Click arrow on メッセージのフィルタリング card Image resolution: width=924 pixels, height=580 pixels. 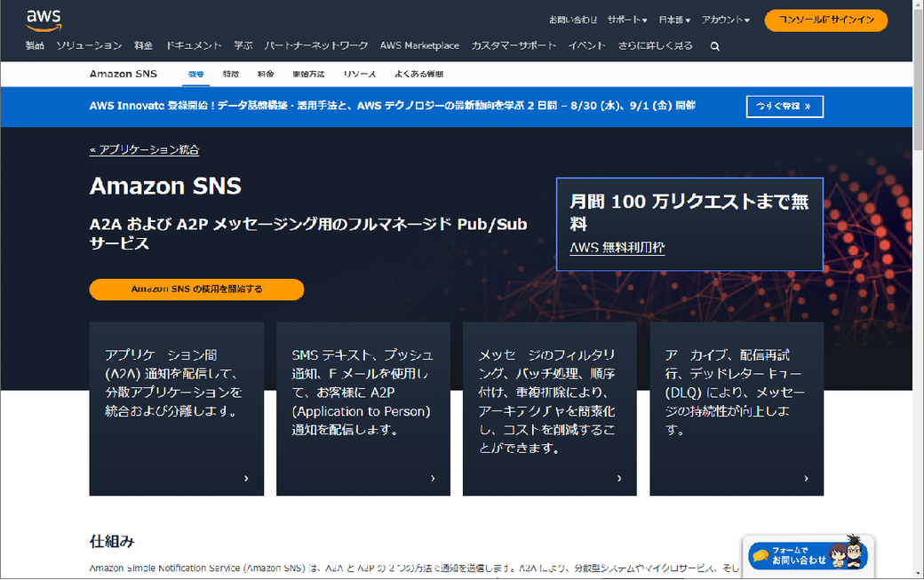click(x=619, y=478)
